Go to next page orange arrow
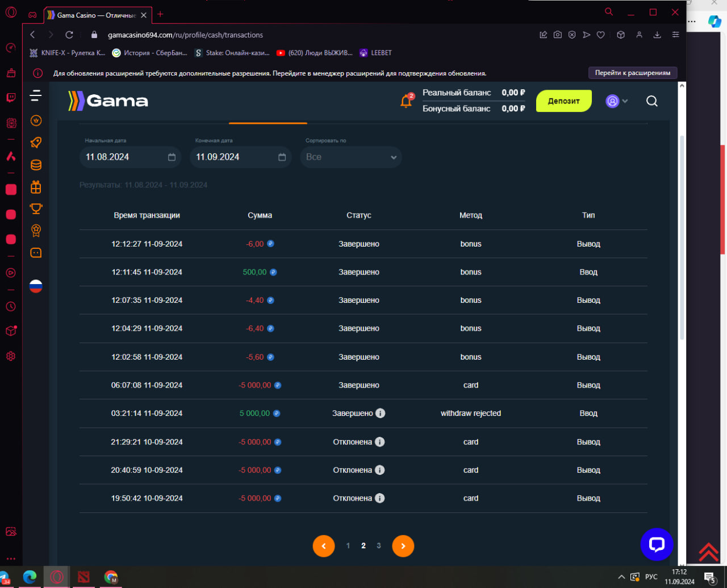 403,546
